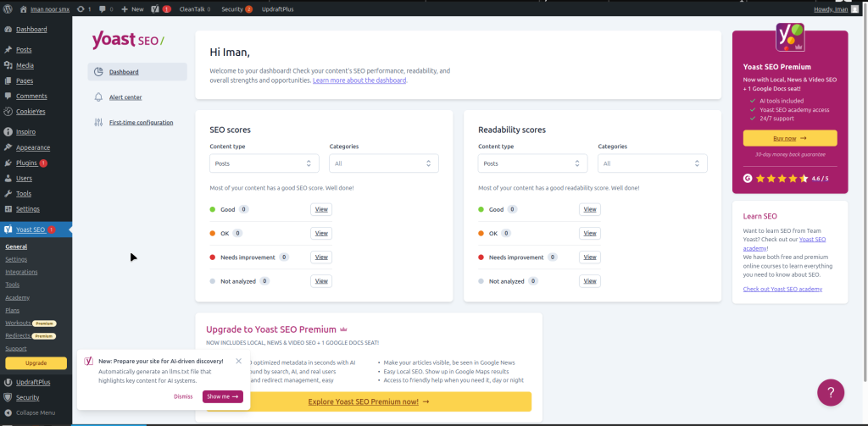Open Learn more about the dashboard link
Viewport: 868px width, 426px height.
coord(359,80)
